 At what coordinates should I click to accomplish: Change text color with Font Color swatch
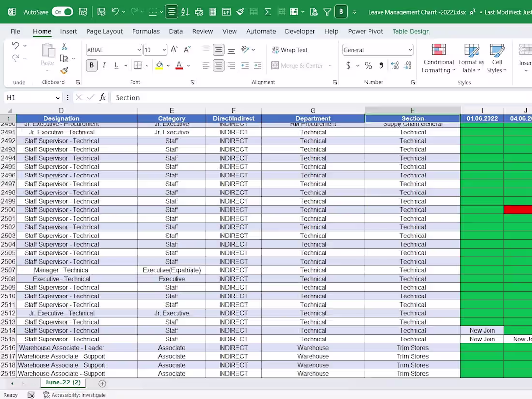click(178, 65)
